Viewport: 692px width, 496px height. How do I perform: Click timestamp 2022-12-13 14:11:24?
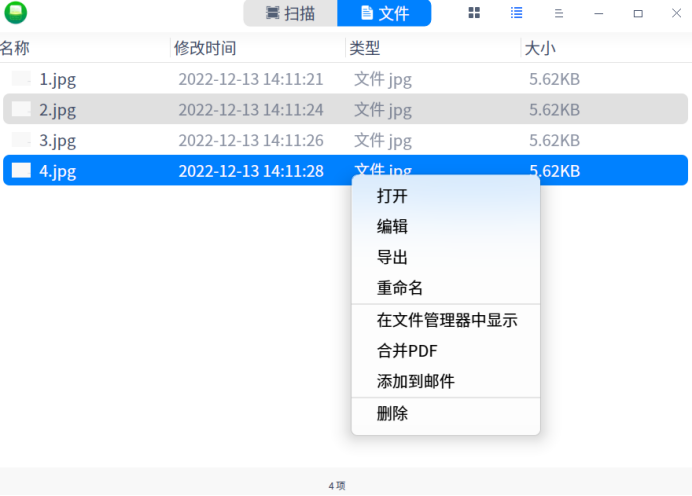(251, 110)
